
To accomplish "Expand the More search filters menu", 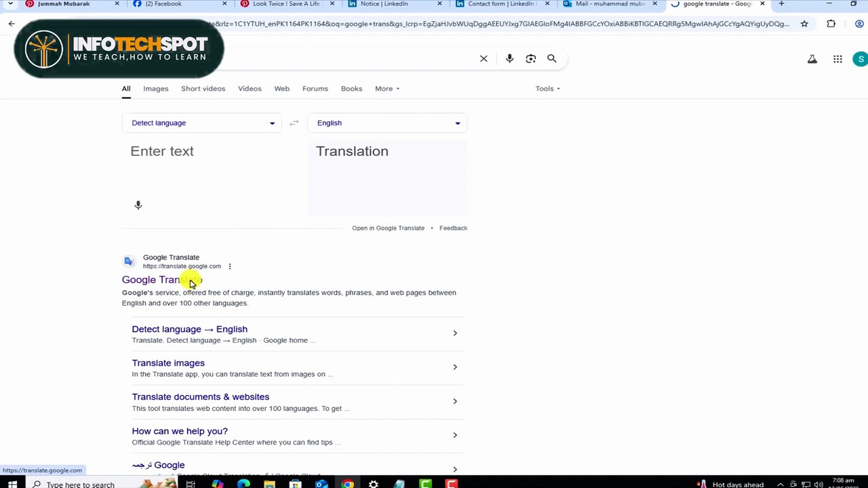I will tap(387, 89).
